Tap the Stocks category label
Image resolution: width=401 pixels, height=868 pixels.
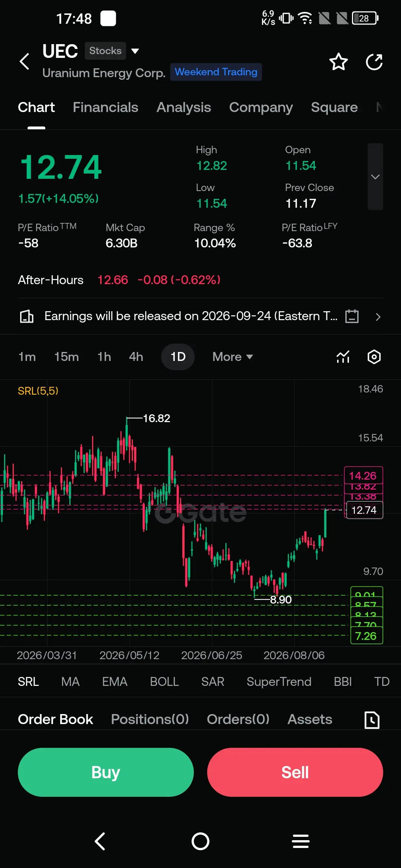pos(105,51)
